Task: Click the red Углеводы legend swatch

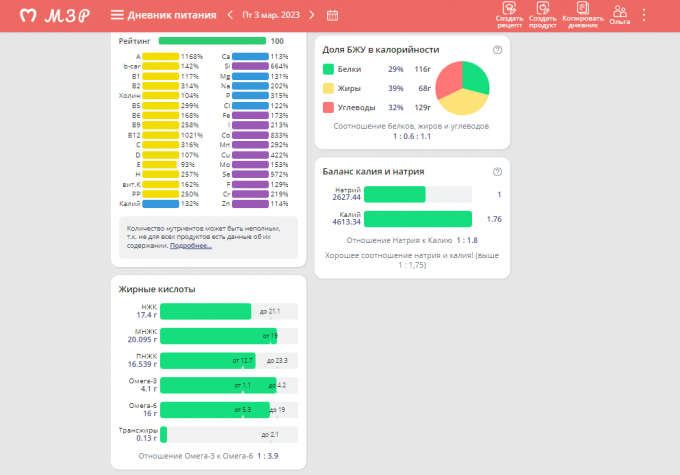Action: pyautogui.click(x=328, y=106)
